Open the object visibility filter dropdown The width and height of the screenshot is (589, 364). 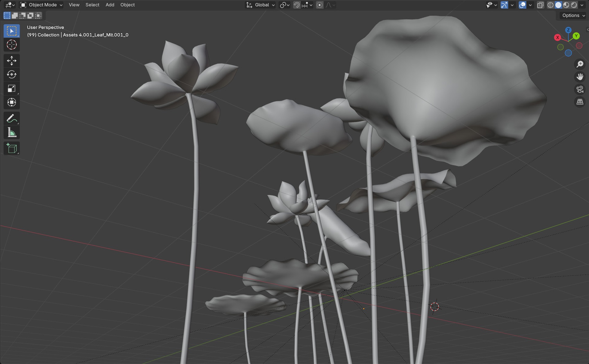click(x=491, y=5)
